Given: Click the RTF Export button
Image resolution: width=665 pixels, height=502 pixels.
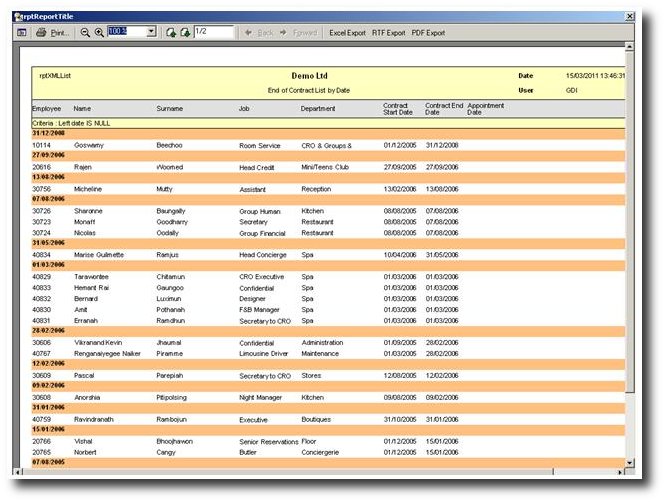Looking at the screenshot, I should 389,33.
